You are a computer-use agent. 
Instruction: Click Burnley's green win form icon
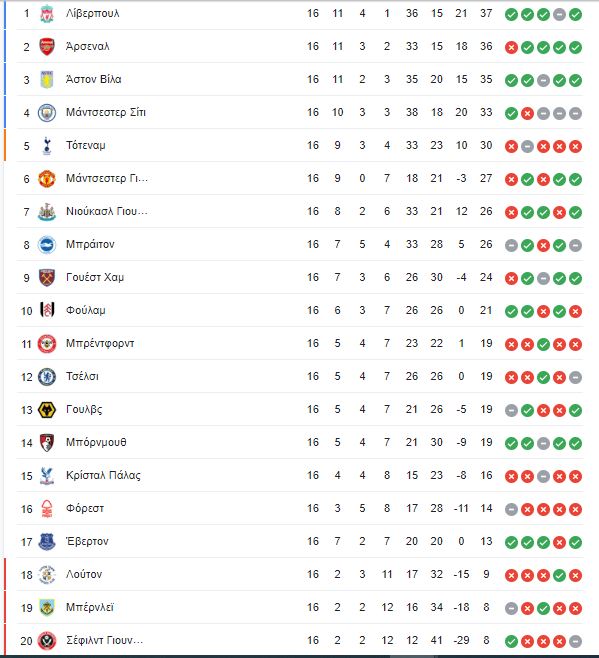tap(543, 608)
